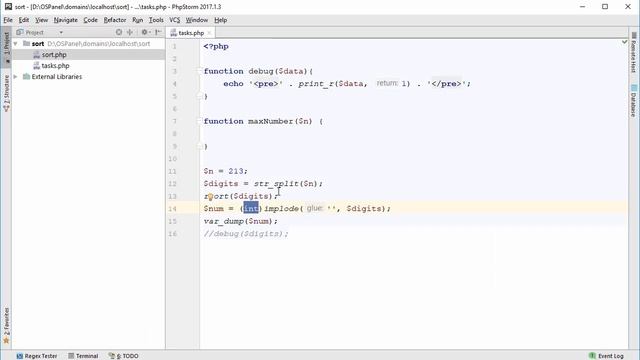Click the sort root folder row
The width and height of the screenshot is (640, 360).
89,44
